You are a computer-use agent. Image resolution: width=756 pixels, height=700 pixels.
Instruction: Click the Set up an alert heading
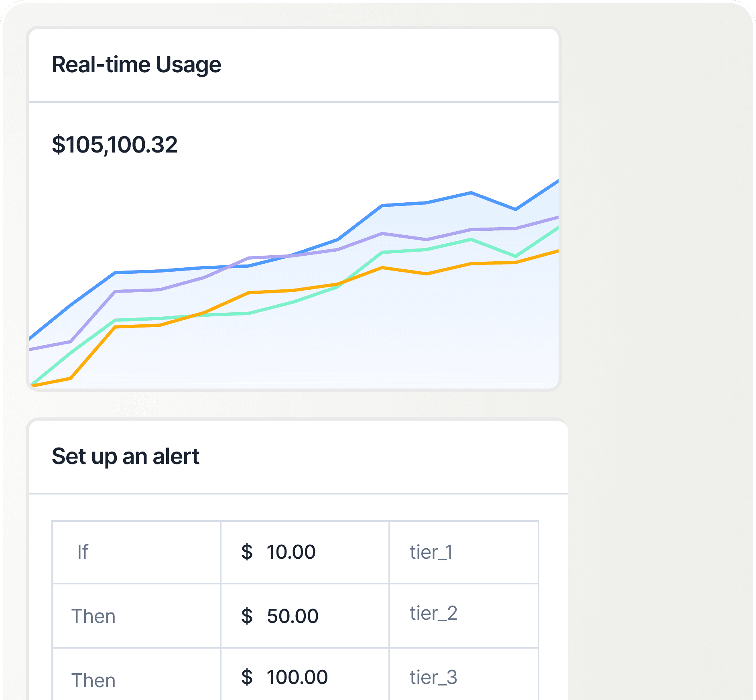pos(125,456)
